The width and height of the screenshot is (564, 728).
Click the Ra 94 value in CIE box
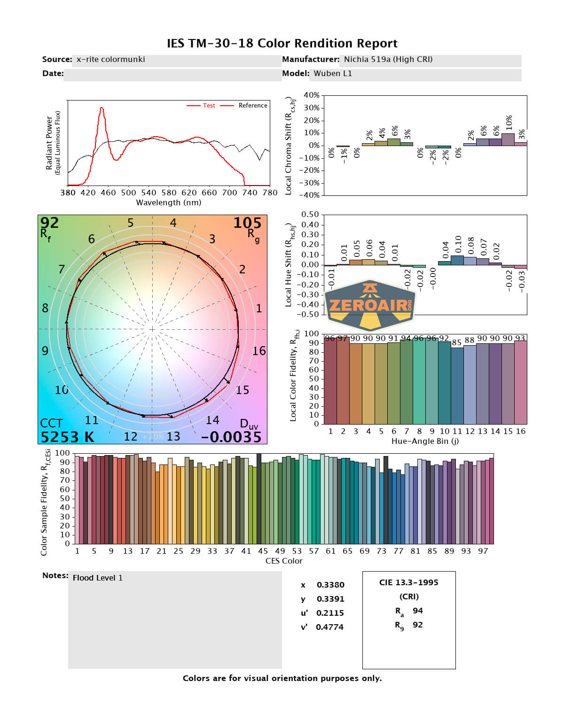click(x=417, y=611)
